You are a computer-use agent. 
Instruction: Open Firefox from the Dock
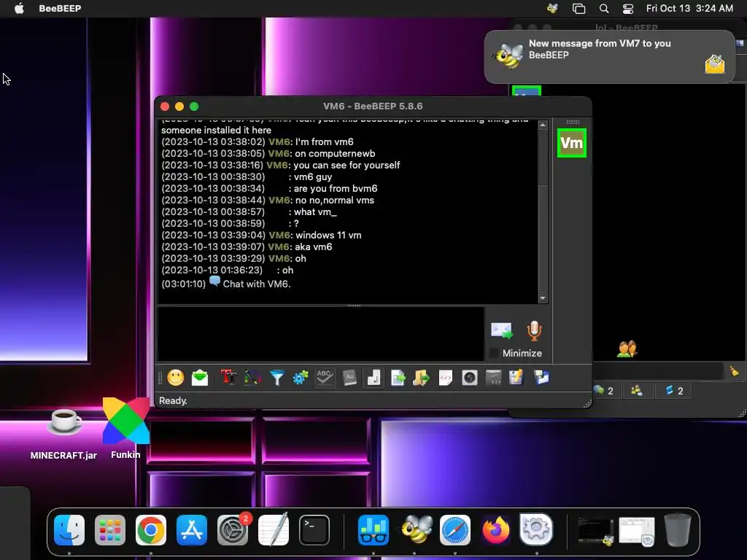point(496,530)
